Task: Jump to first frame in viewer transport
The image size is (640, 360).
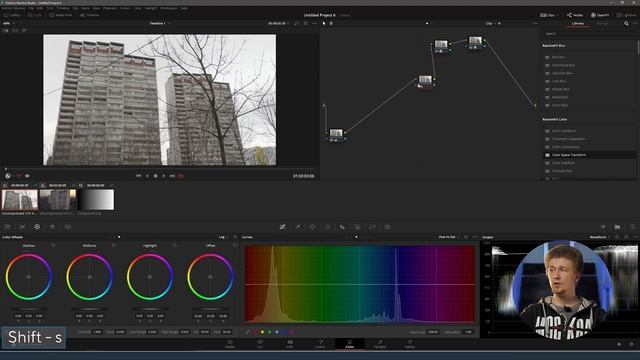Action: click(138, 176)
